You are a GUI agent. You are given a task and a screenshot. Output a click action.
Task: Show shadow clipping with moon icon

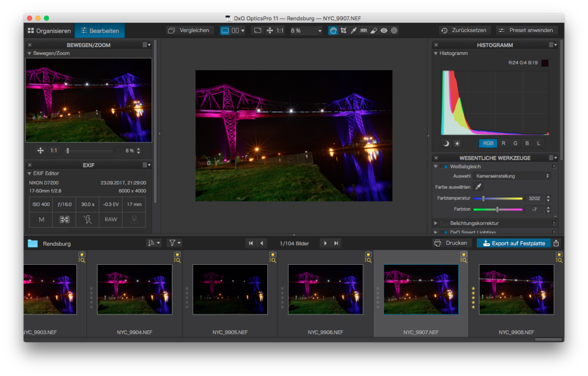coord(446,143)
